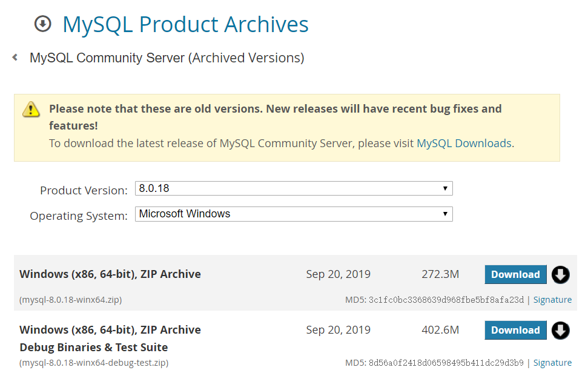Click the black arrow icon for the 272.3M archive
Image resolution: width=588 pixels, height=373 pixels.
point(560,275)
